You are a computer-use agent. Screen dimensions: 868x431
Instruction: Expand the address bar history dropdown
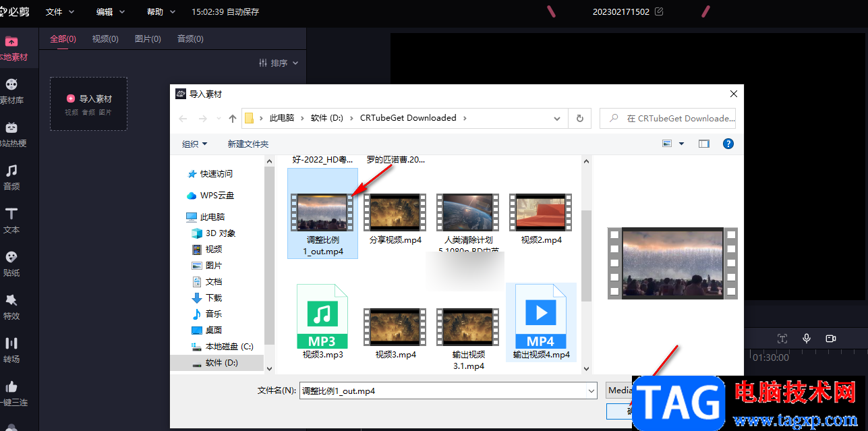click(x=557, y=118)
